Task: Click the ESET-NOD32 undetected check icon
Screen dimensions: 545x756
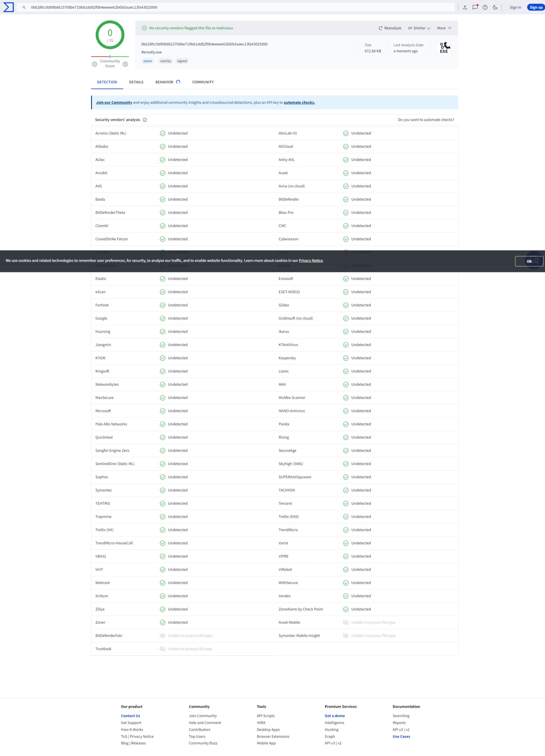Action: pos(346,292)
